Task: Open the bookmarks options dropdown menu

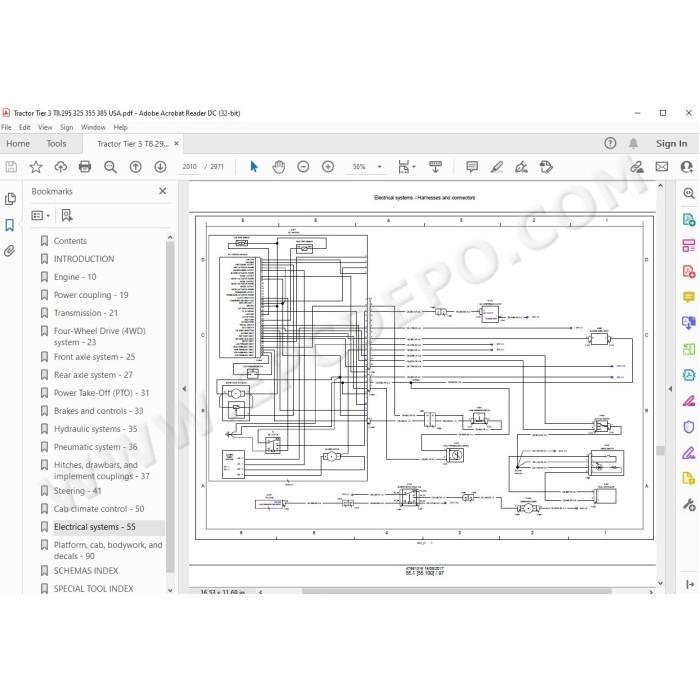Action: [x=41, y=216]
